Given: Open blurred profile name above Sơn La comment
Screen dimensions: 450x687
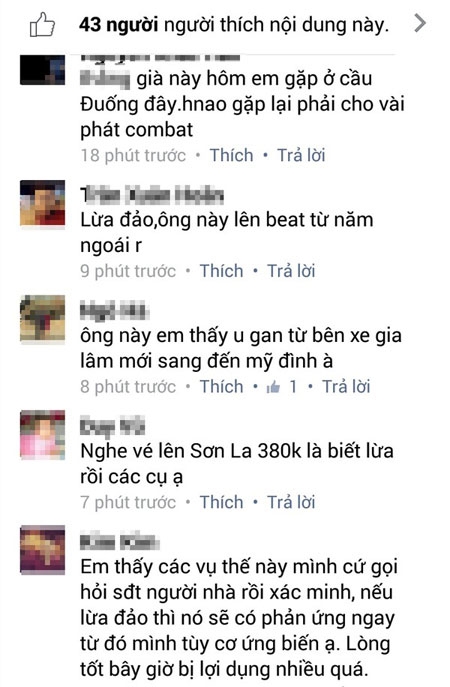Looking at the screenshot, I should point(112,426).
